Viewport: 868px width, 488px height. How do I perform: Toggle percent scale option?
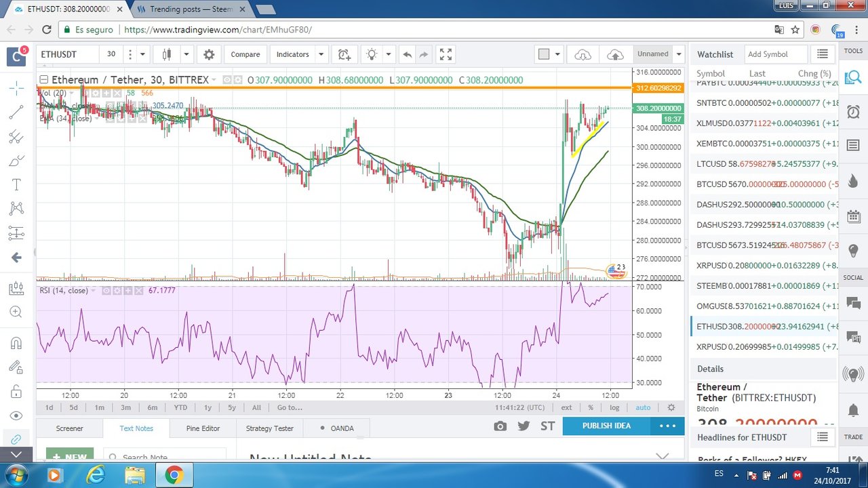591,407
